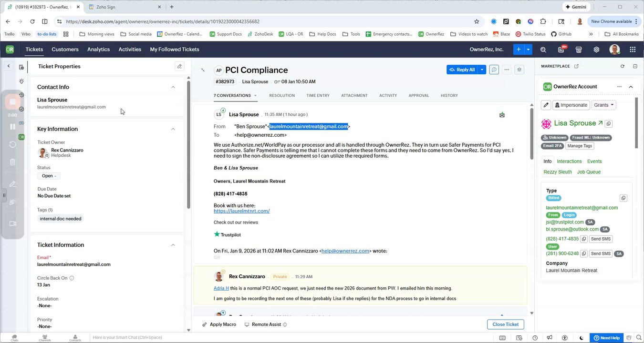Viewport: 644px width, 343px height.
Task: Click the announcements megaphone icon in bottom bar
Action: pyautogui.click(x=550, y=338)
